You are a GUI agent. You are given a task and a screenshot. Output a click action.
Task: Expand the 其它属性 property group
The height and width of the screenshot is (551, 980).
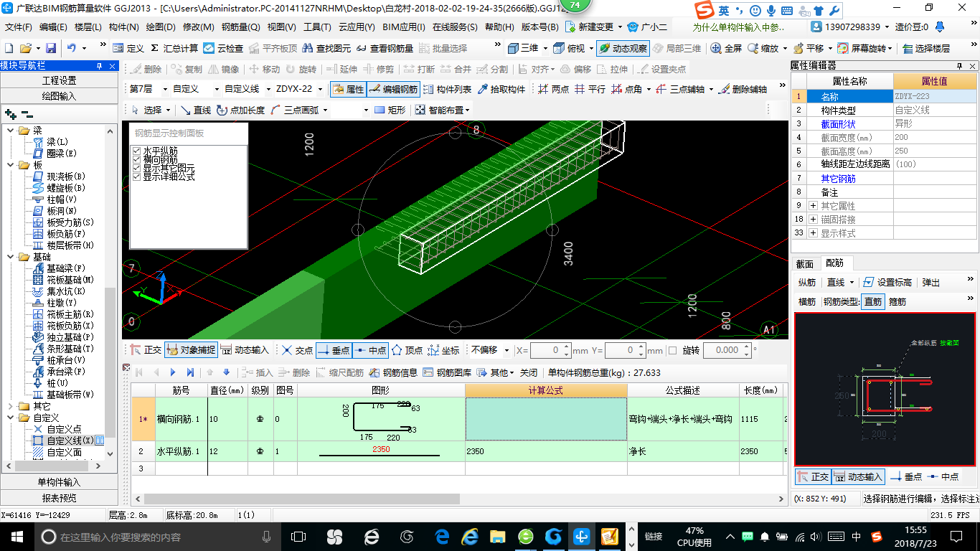click(813, 206)
